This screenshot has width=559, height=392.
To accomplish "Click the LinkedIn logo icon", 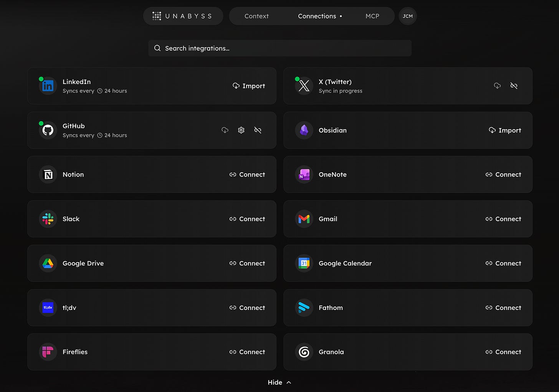I will pos(48,86).
